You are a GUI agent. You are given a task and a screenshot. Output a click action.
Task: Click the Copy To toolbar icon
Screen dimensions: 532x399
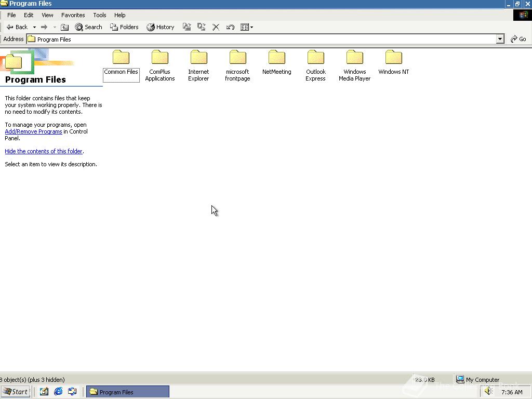point(201,27)
